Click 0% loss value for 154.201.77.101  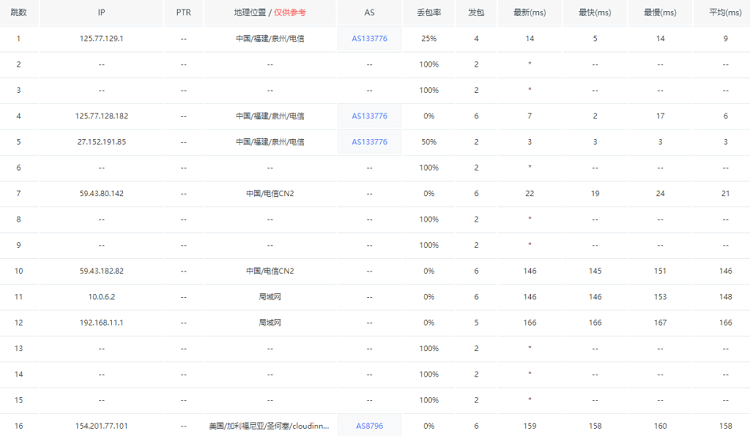pyautogui.click(x=429, y=426)
